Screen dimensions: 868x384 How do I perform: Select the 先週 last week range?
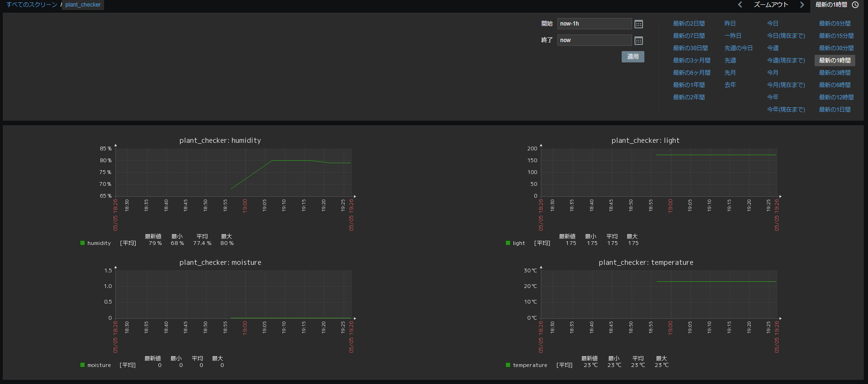pos(730,61)
